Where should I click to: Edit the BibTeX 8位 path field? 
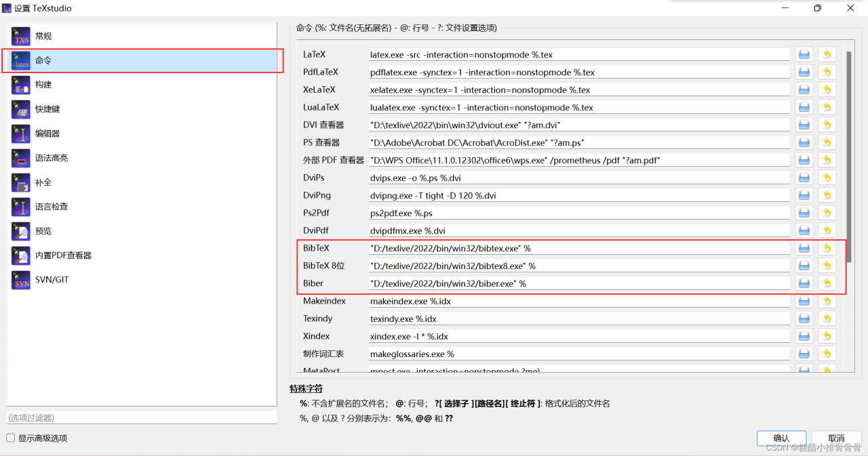(x=580, y=266)
